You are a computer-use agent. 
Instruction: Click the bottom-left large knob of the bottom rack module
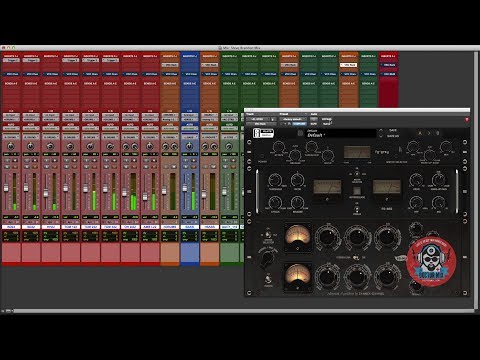pos(328,277)
